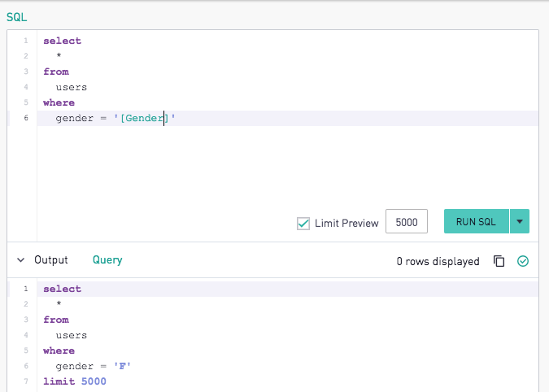
Task: Click 'from' keyword in the SQL editor
Action: (x=56, y=72)
